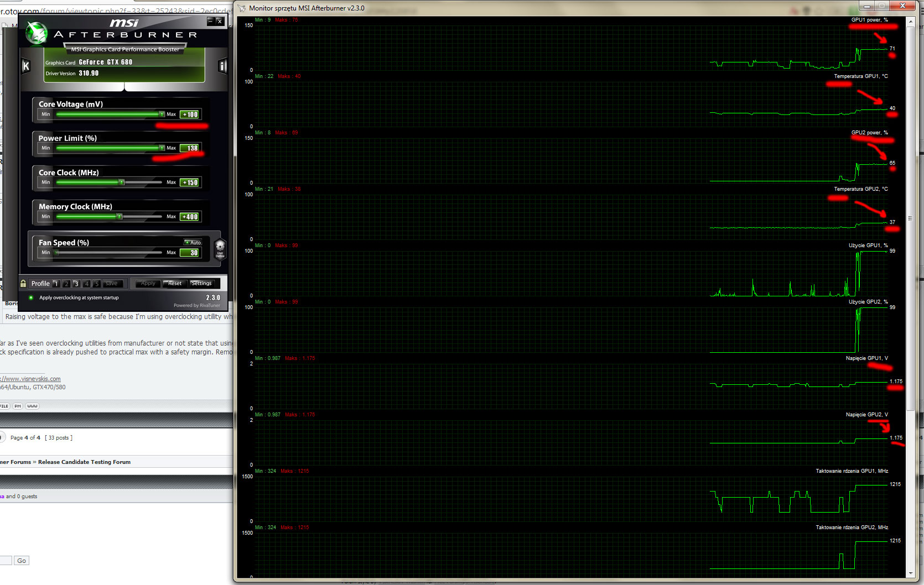Click the Temperatura GPU1 graph label
Screen dimensions: 924x585
(x=861, y=76)
